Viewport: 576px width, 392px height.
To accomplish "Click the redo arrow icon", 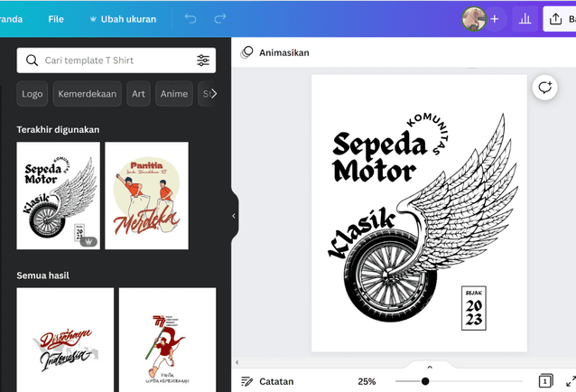I will (220, 19).
